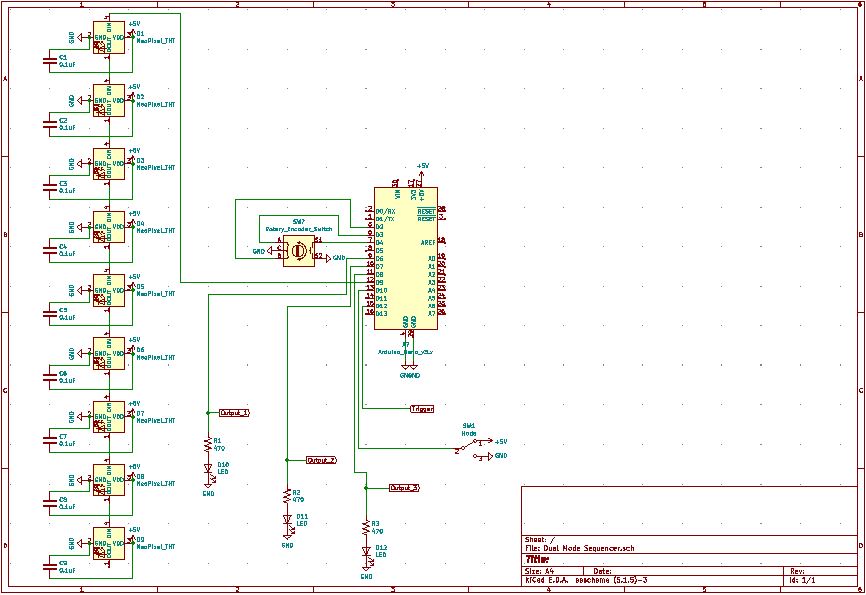
Task: Select resistor R3 zigzag symbol
Action: [366, 528]
